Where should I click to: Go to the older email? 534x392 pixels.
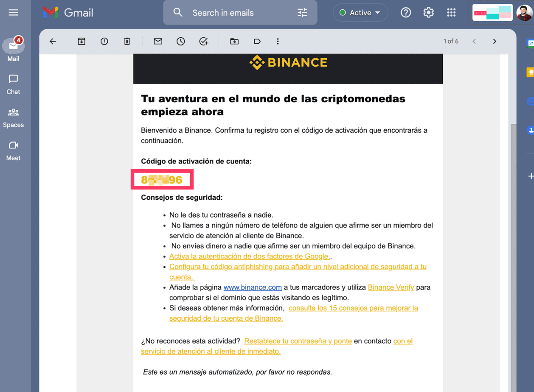[495, 41]
